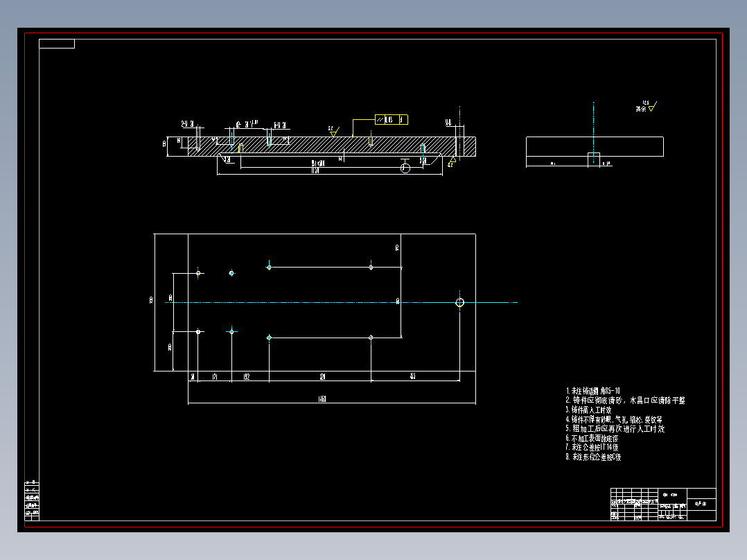Select the datum triangle symbol at section view right end

point(452,159)
